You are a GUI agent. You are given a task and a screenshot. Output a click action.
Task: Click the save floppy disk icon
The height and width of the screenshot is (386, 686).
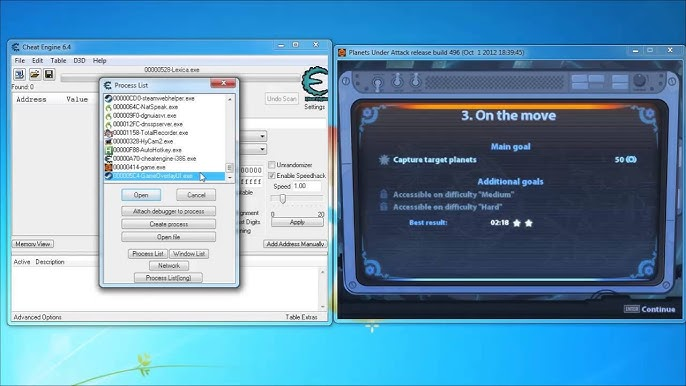[x=49, y=74]
